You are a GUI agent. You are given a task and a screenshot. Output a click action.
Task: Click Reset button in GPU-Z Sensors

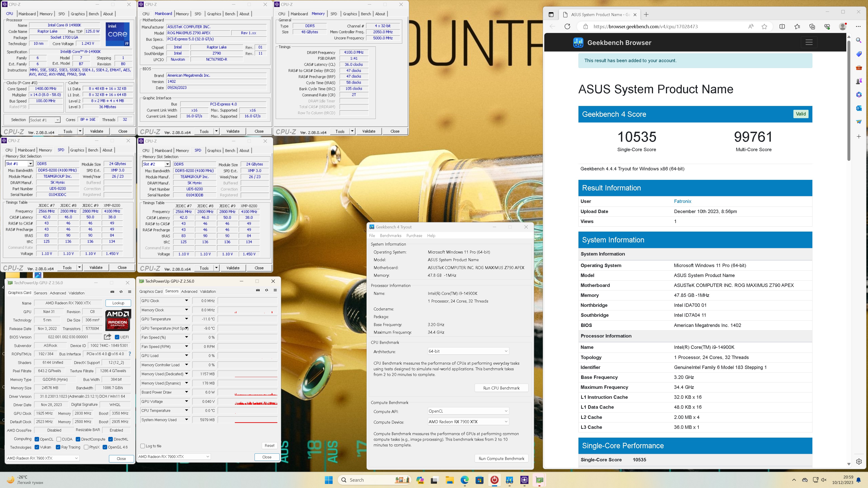pos(269,446)
